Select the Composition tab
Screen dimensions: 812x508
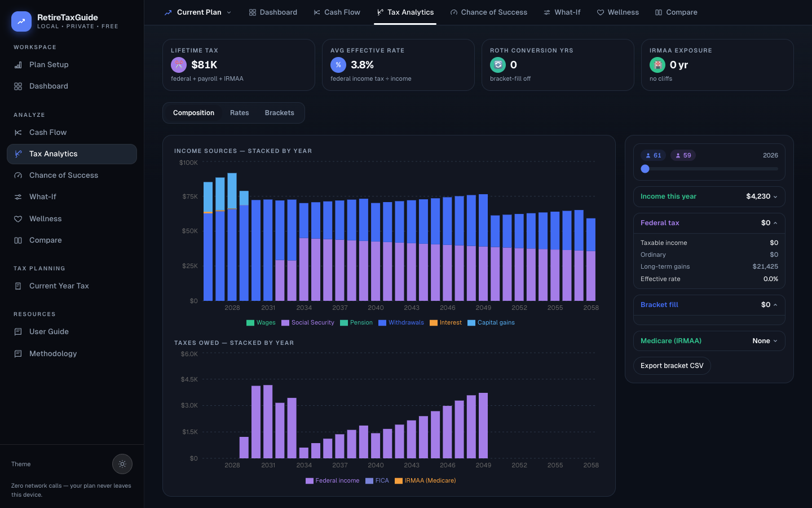coord(193,113)
